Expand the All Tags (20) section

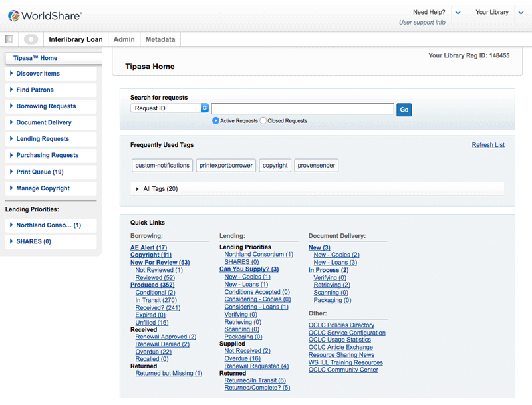[160, 189]
